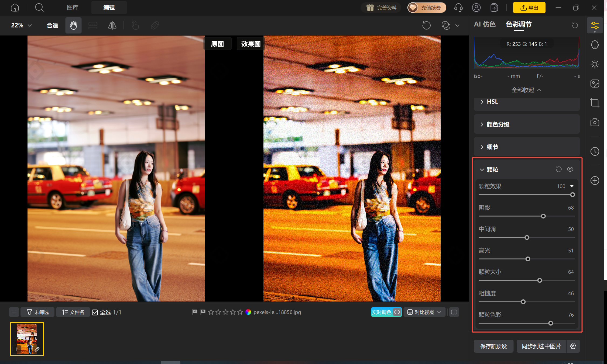Click the 充值续费 button
Viewport: 607px width, 364px height.
(x=427, y=8)
